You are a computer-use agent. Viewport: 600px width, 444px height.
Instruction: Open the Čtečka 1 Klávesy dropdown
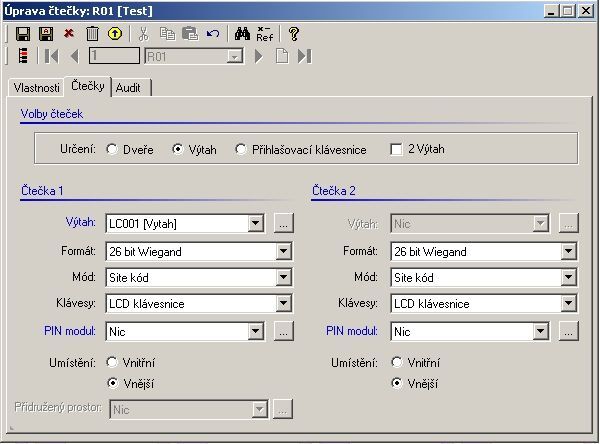coord(283,303)
